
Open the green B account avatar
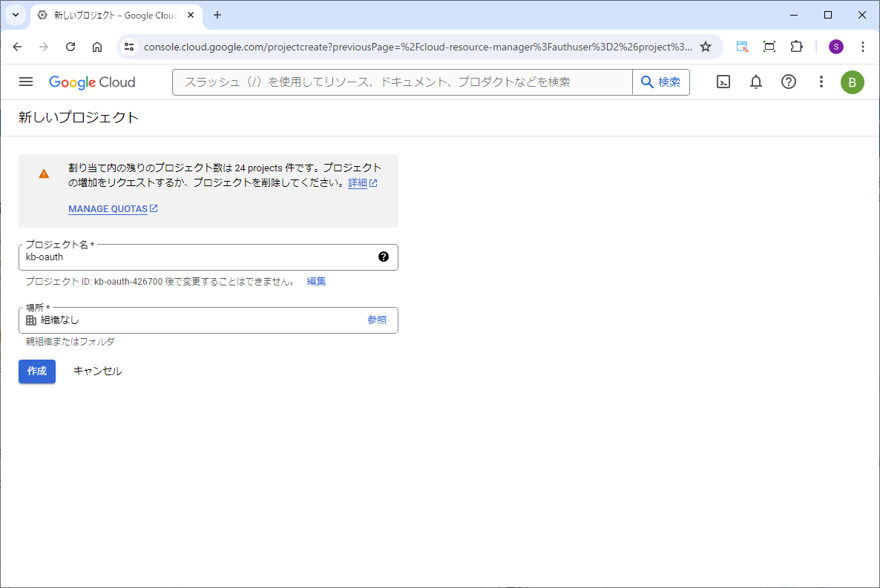click(x=852, y=82)
